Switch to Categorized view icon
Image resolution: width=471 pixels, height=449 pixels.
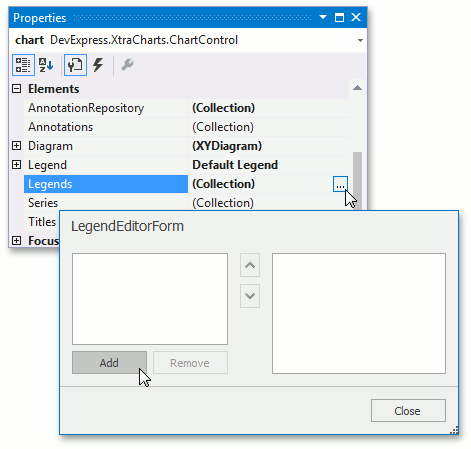point(23,65)
